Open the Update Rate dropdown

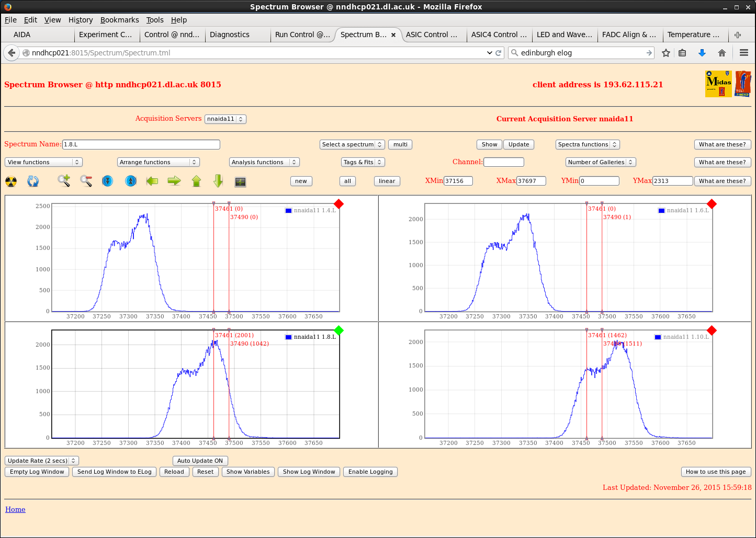coord(41,461)
